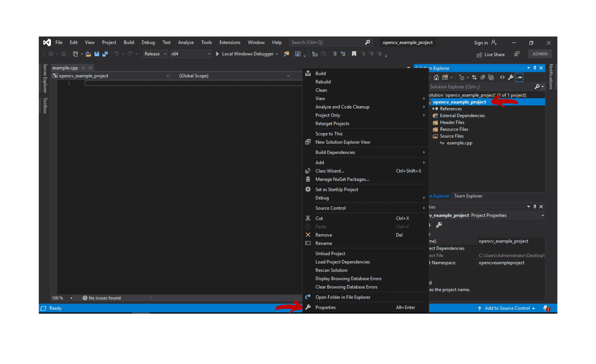Click the Home icon in Solution Explorer

pos(436,78)
